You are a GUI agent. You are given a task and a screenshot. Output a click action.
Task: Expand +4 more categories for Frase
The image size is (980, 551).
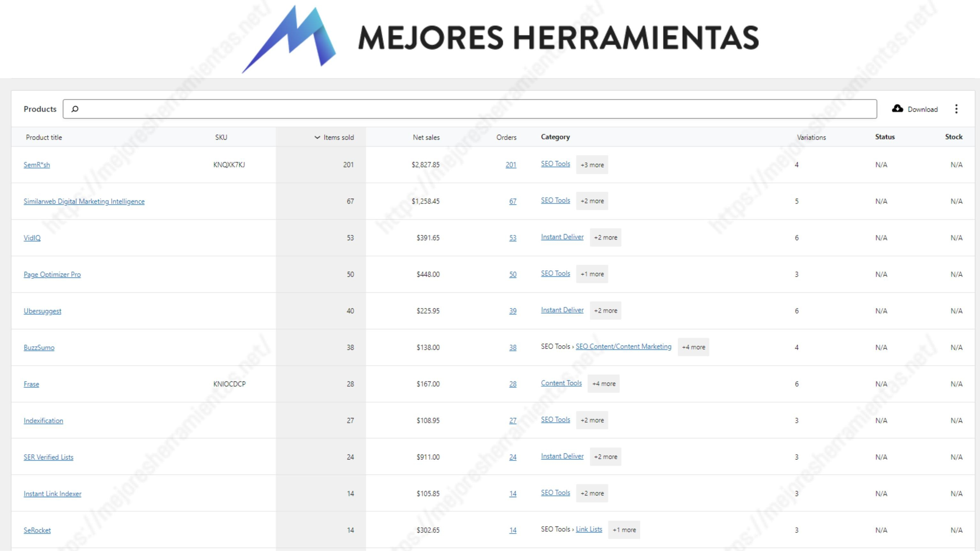click(x=604, y=383)
